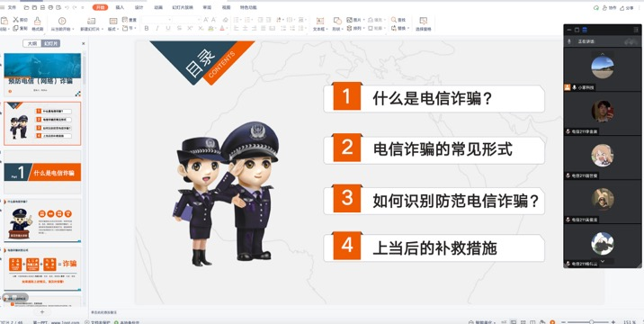The width and height of the screenshot is (644, 324).
Task: Open the Insert (插入) ribbon tab
Action: point(120,7)
